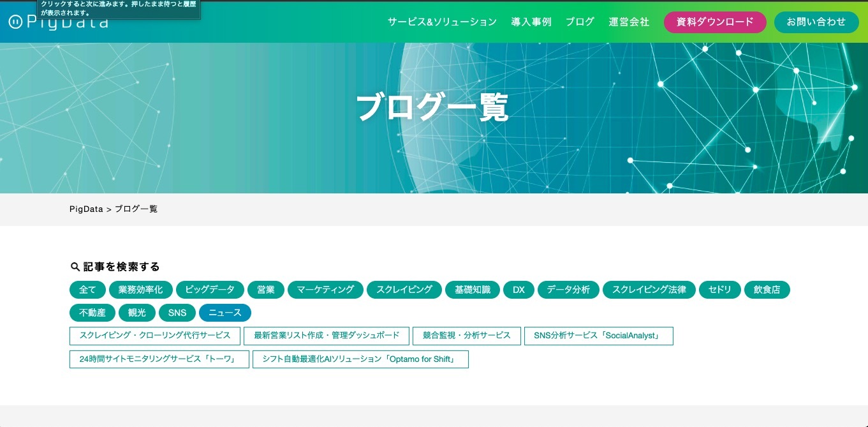Click the search magnifier icon beside 記事を検索する
The width and height of the screenshot is (868, 427).
coord(75,267)
